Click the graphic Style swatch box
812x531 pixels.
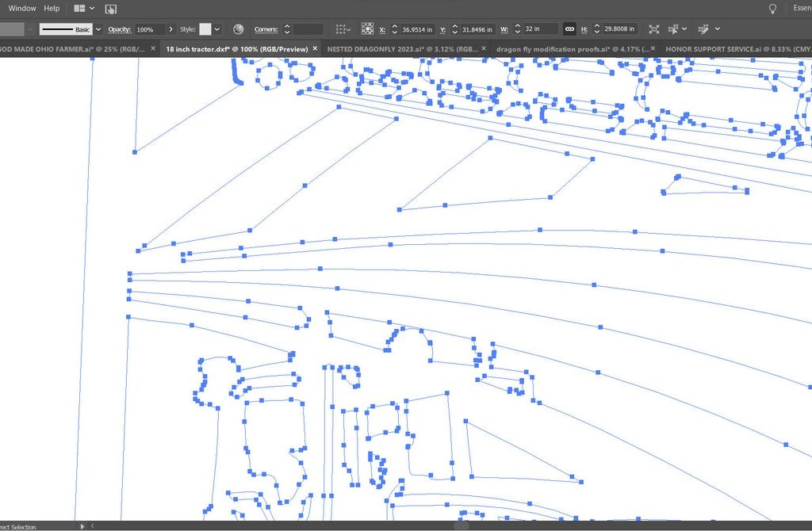coord(205,29)
